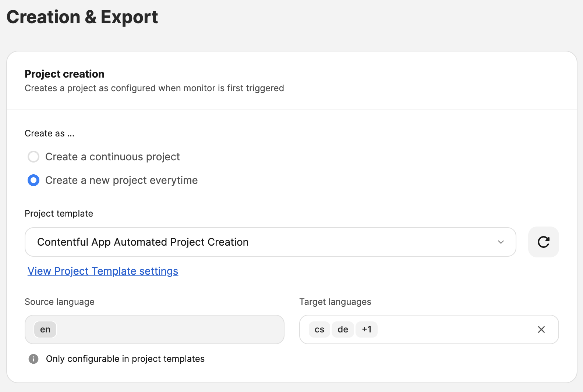Click the info icon beside the configurable note
This screenshot has height=392, width=583.
coord(33,359)
